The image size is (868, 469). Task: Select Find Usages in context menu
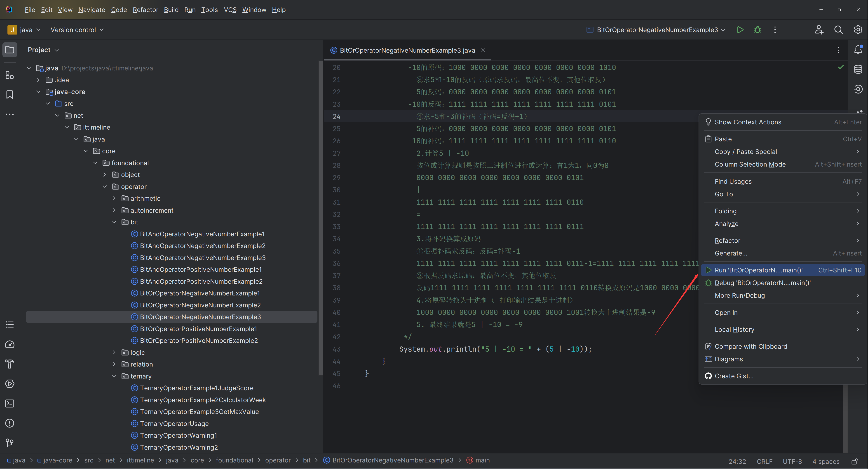tap(783, 181)
